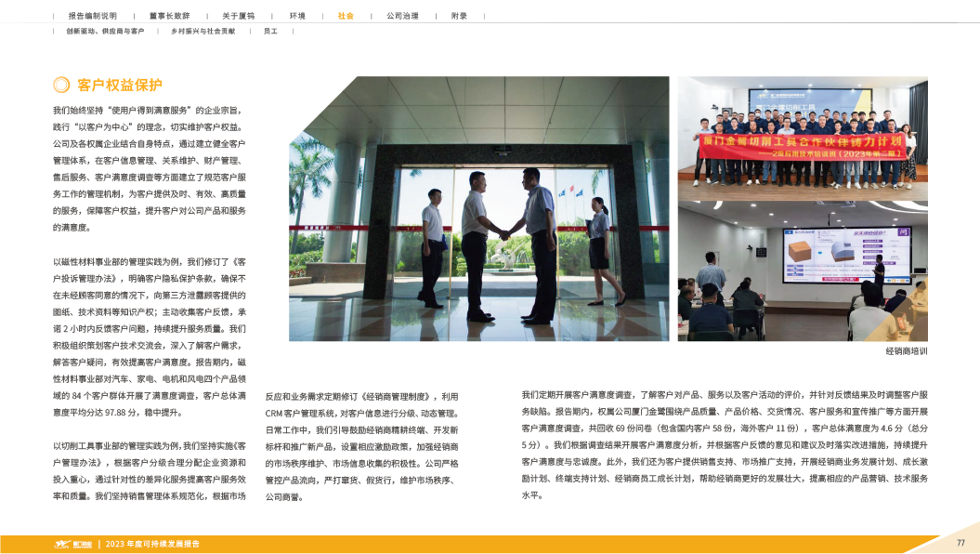Click the large handshake photo
This screenshot has height=554, width=980.
(478, 208)
